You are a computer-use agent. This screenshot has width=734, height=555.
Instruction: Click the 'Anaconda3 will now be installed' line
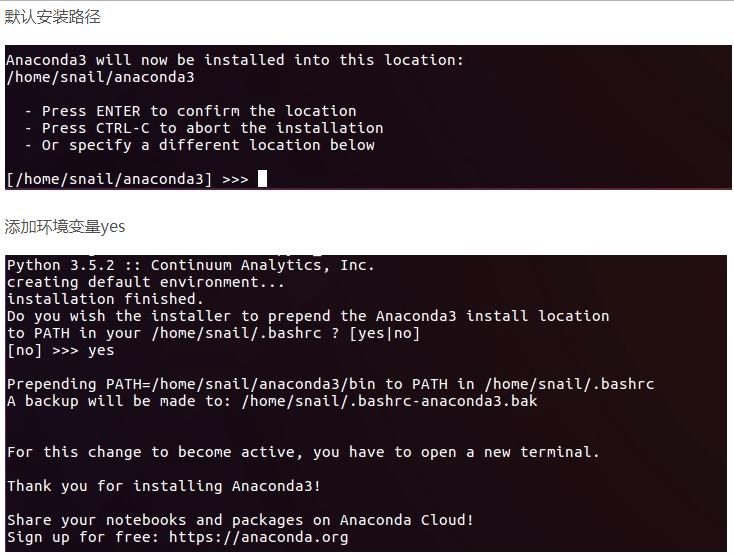[235, 60]
